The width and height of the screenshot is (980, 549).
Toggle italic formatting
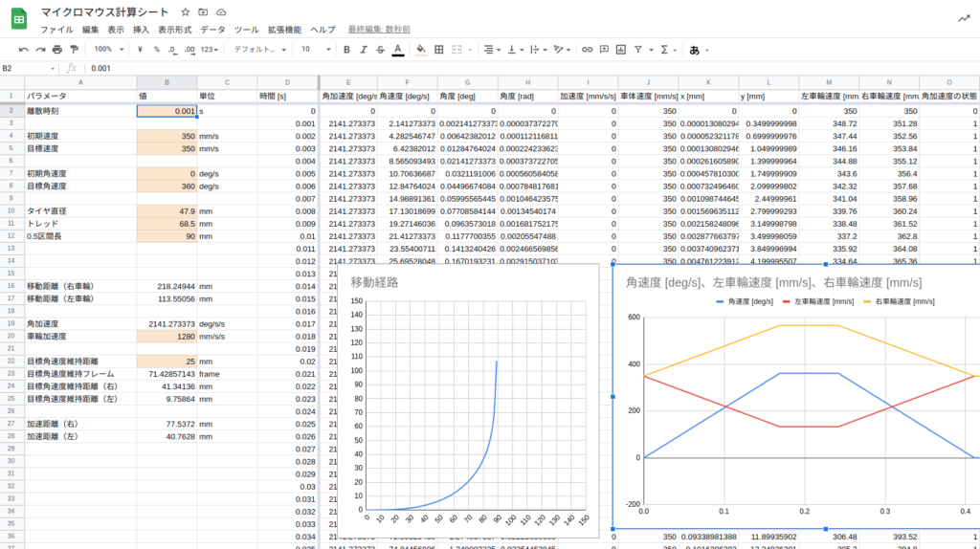[364, 50]
